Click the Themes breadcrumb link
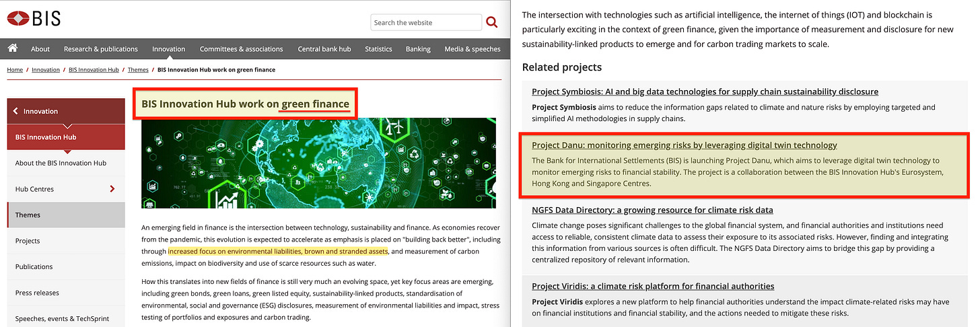This screenshot has width=980, height=327. (x=138, y=69)
